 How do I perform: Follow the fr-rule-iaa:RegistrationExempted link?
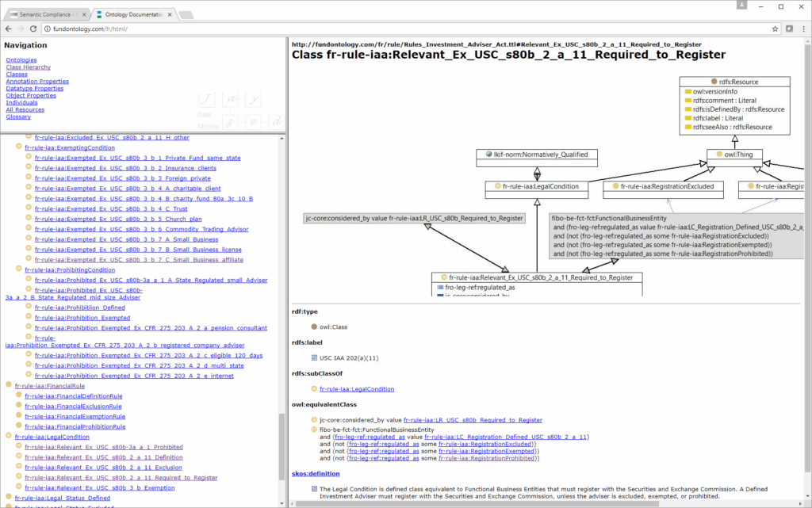click(x=486, y=451)
